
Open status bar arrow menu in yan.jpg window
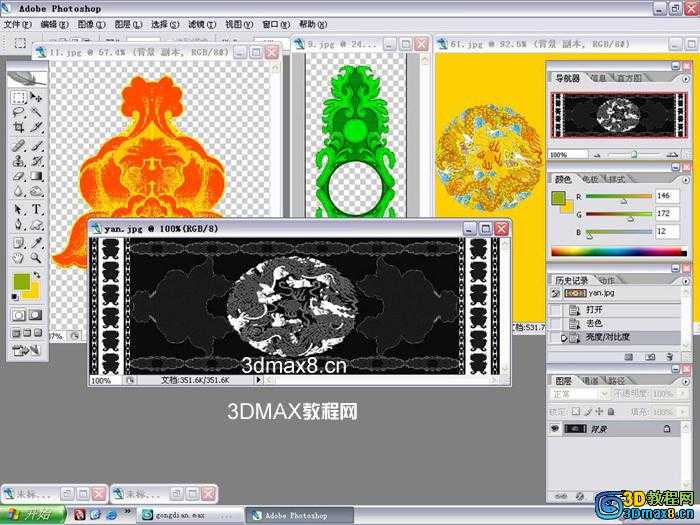[258, 380]
